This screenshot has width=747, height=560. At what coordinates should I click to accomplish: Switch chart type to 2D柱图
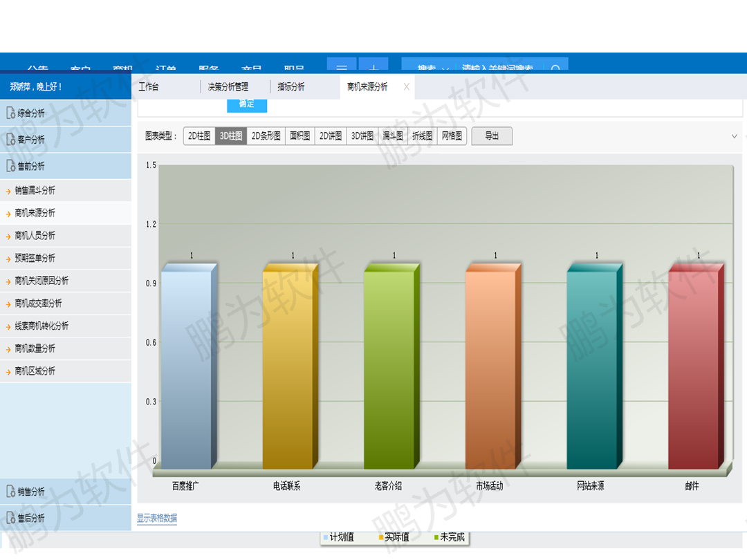click(199, 136)
